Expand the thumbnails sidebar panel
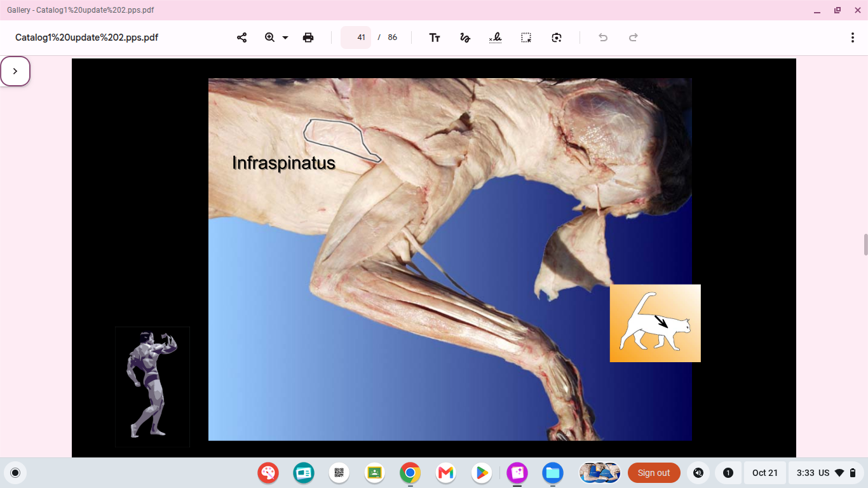The image size is (868, 488). (15, 71)
